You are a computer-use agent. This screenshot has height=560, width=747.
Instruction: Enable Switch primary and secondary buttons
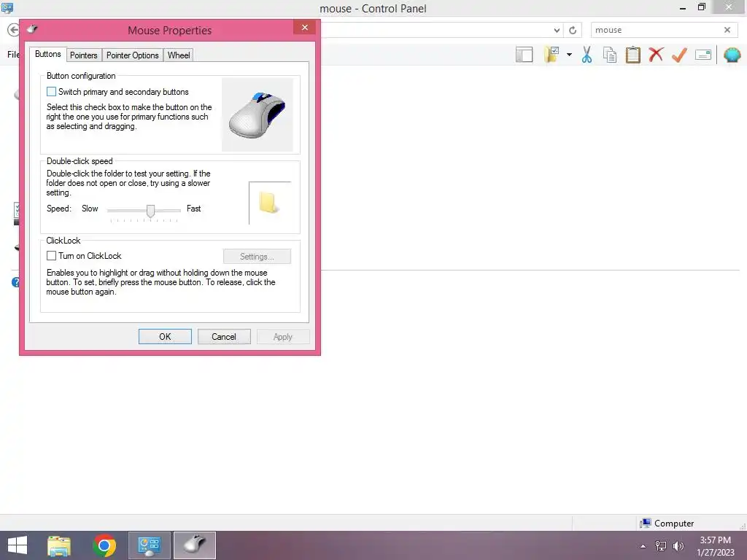point(52,91)
